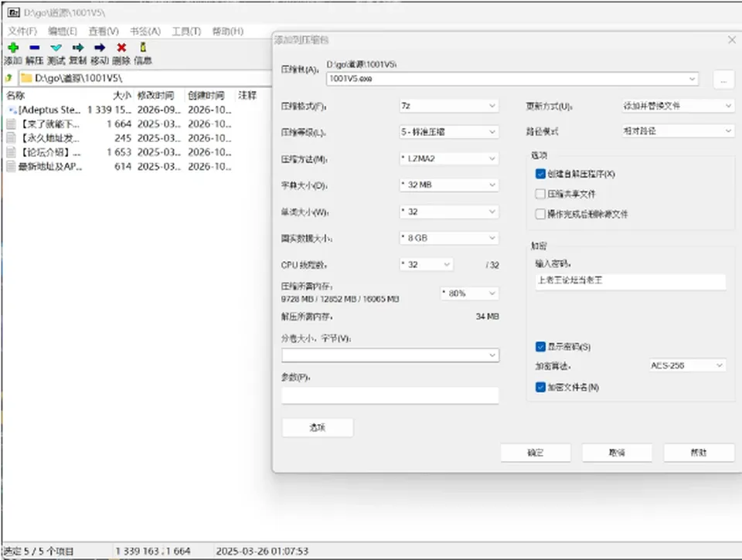
Task: Open the 压缩方法 dropdown showing LZMA2
Action: click(449, 158)
